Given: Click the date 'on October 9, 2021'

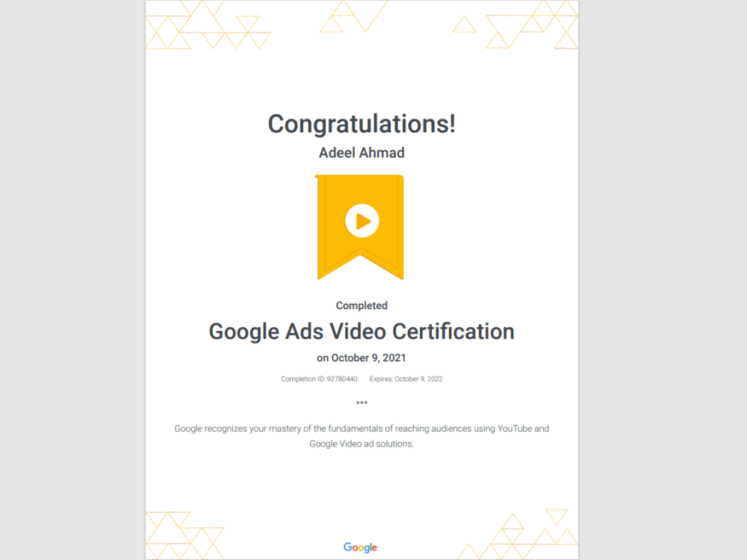Looking at the screenshot, I should 362,358.
